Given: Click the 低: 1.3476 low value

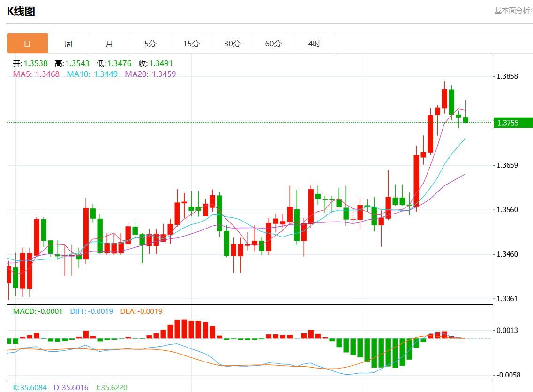Looking at the screenshot, I should click(114, 64).
